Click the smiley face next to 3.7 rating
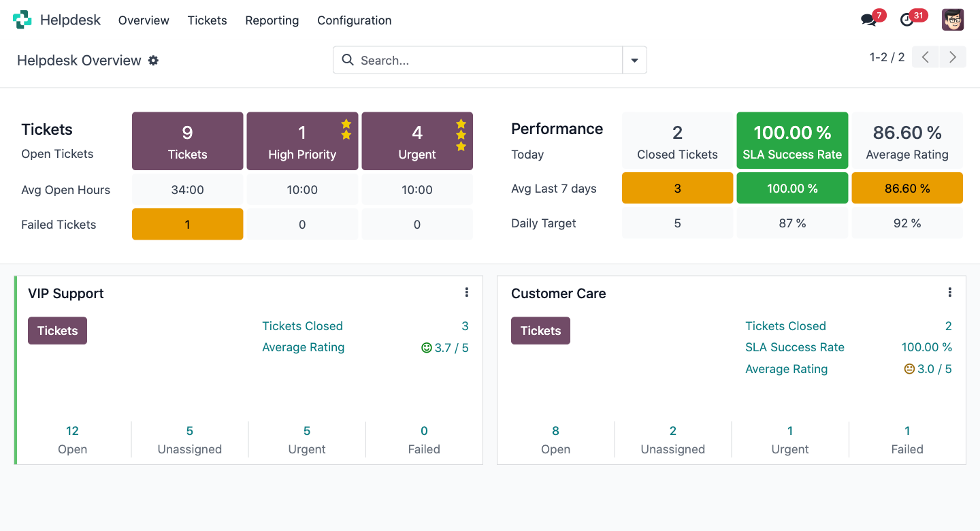 point(425,347)
